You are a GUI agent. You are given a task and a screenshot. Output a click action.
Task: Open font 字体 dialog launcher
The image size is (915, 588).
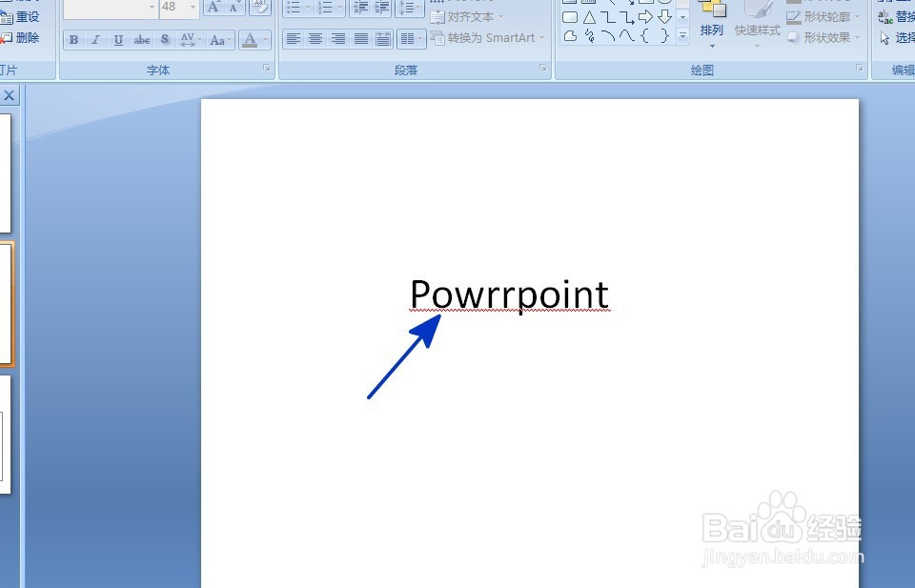267,69
